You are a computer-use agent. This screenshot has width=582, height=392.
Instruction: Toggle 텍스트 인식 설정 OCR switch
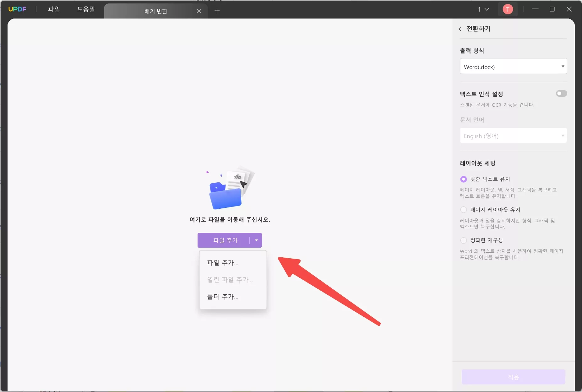(561, 94)
